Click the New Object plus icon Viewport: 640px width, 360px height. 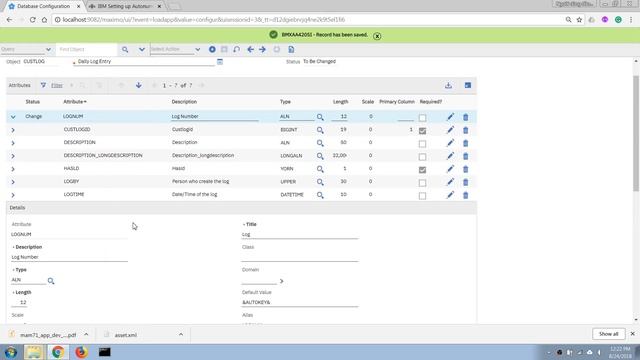[212, 49]
